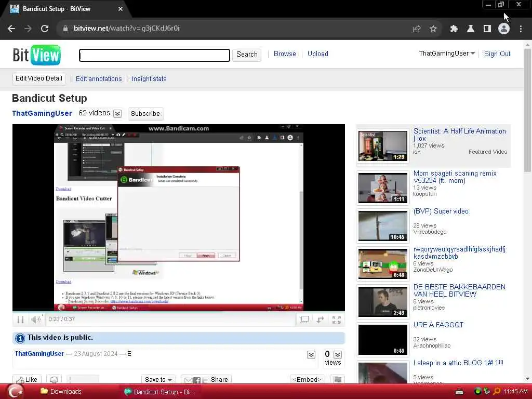
Task: Click the thumbs-up Like button
Action: (x=27, y=379)
